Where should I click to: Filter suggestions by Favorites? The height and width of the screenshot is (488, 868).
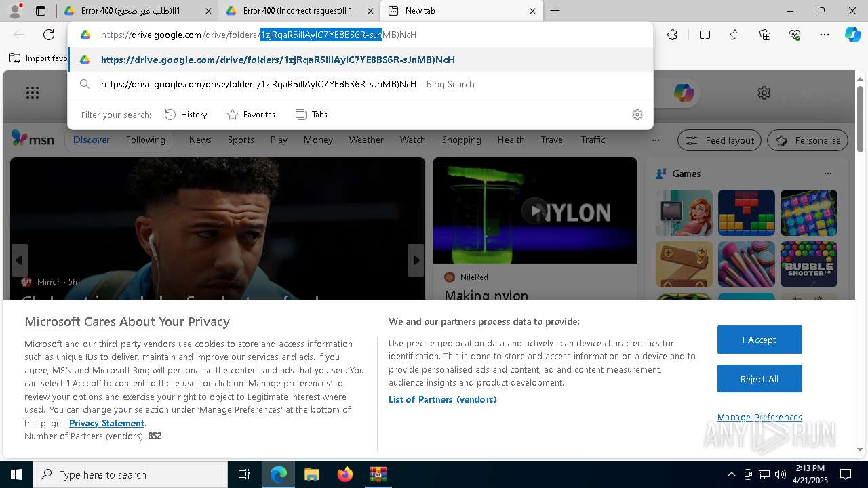251,115
